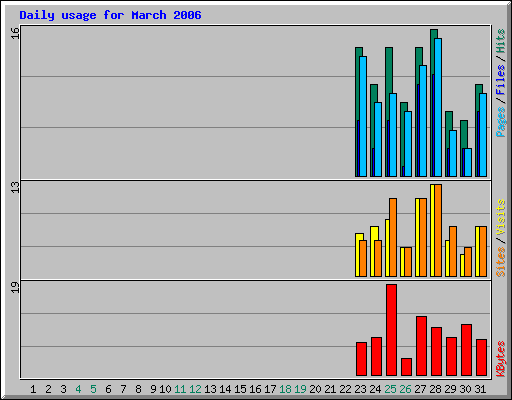Click the green weekend day label "19"
Viewport: 512px width, 400px height.
point(300,389)
